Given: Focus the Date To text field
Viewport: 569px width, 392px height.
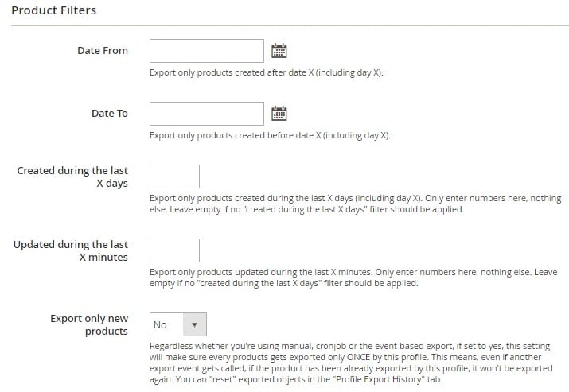Looking at the screenshot, I should [x=206, y=114].
